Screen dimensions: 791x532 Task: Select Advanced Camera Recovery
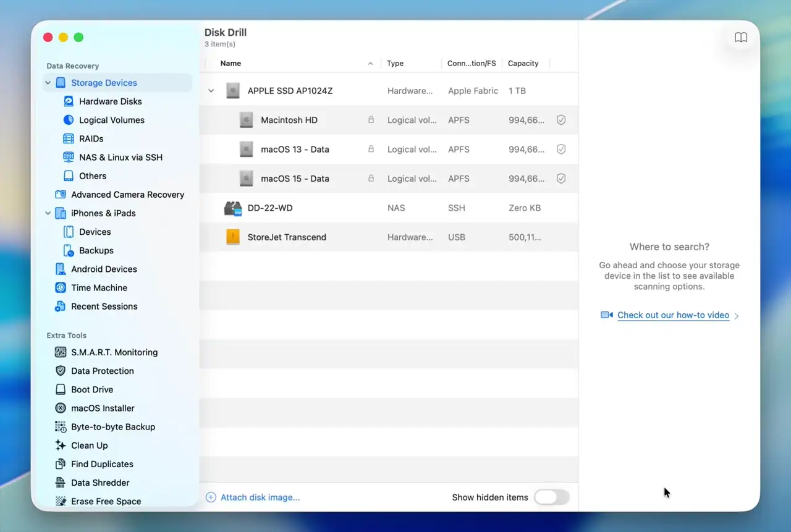click(x=127, y=194)
